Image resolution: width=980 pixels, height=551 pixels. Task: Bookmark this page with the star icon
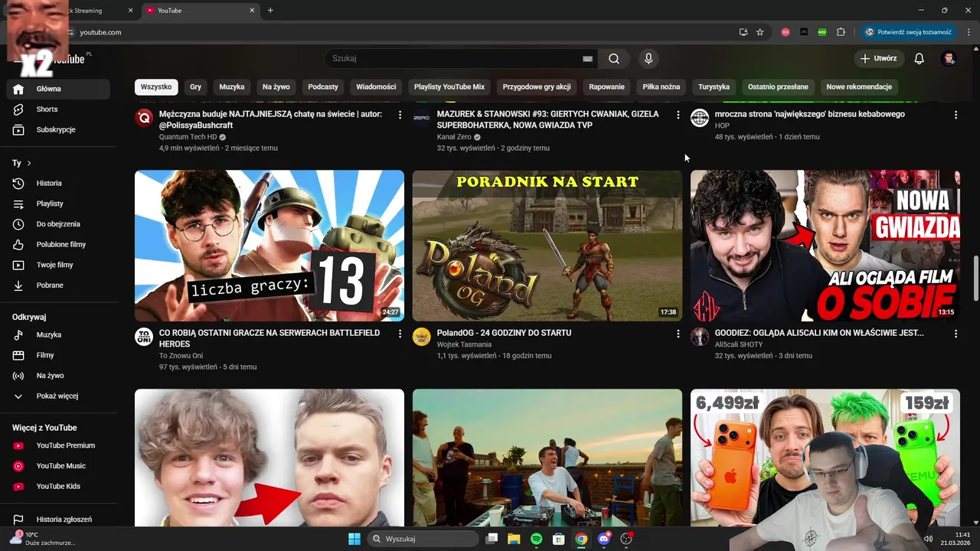[760, 32]
